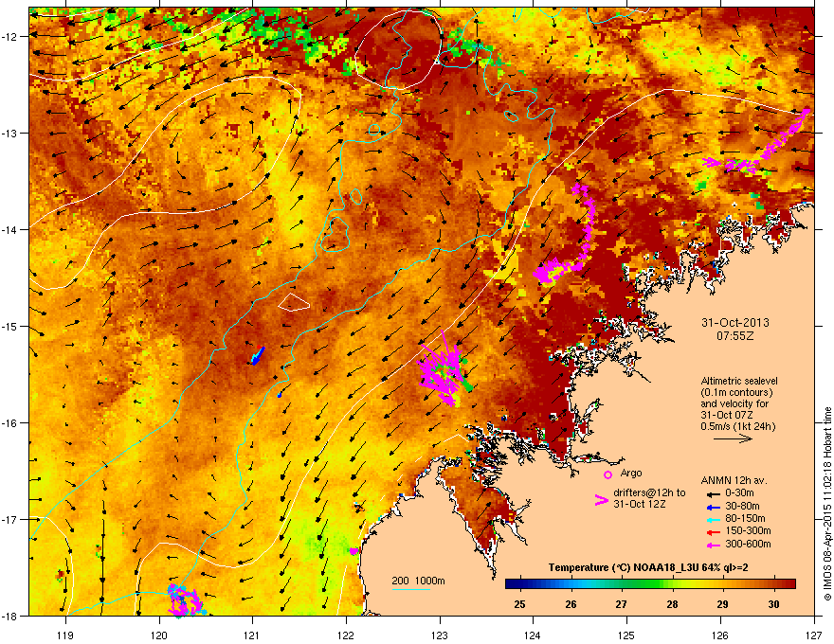Viewport: 834px width, 644px height.
Task: Click the yellow colorbar segment at 28
Action: (x=672, y=584)
